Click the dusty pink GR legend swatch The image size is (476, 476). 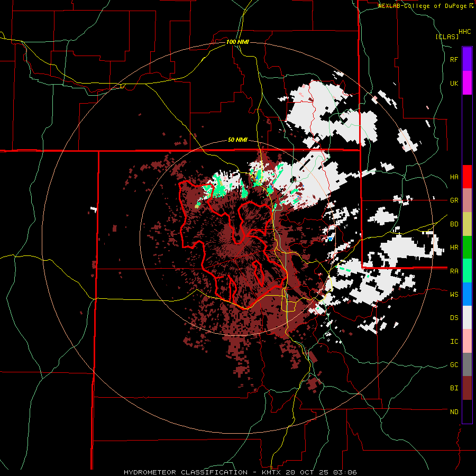[467, 200]
